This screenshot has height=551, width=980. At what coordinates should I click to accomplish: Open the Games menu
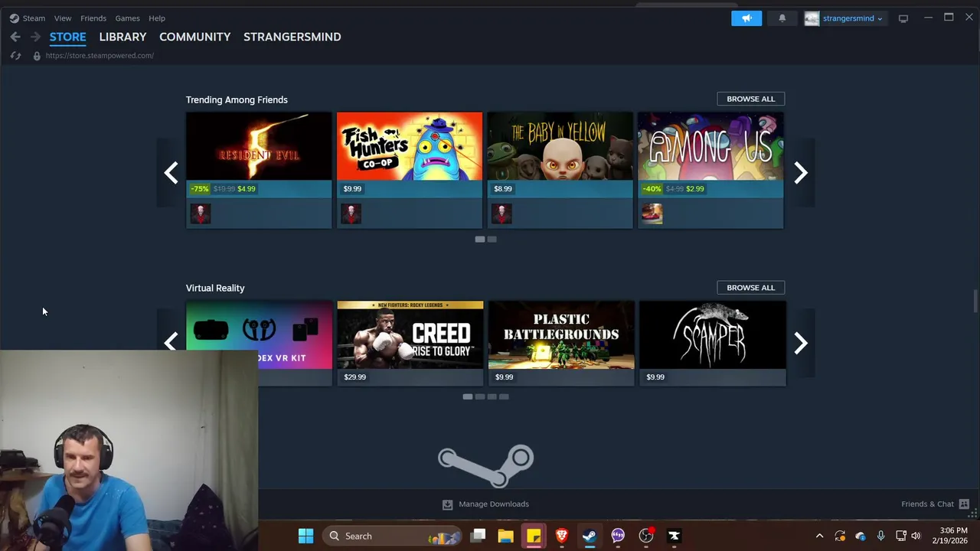pos(127,18)
